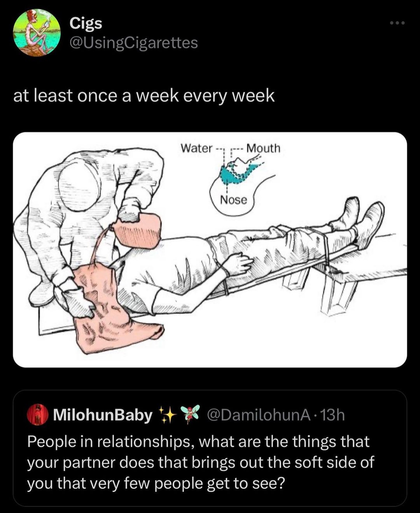
Task: Click the 13h timestamp on quoted tweet
Action: 334,415
